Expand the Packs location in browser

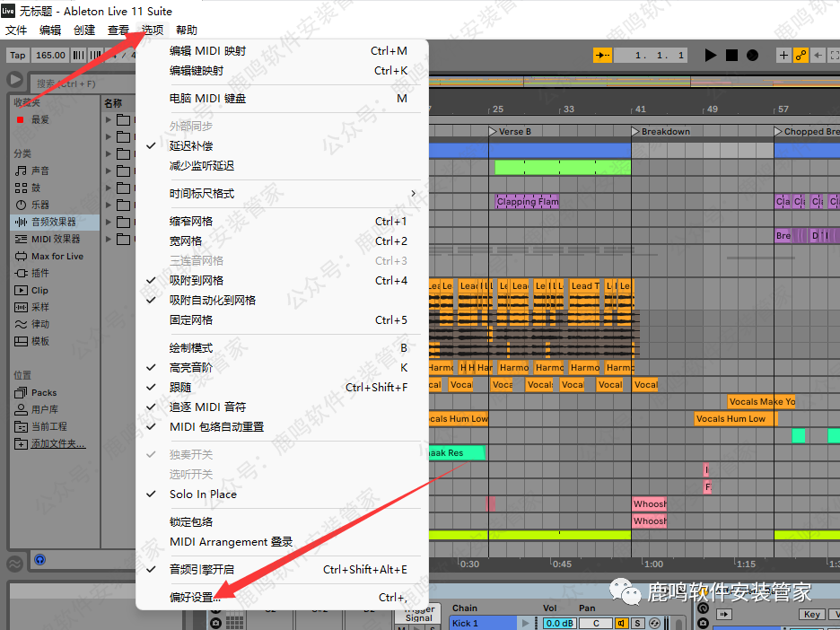click(43, 393)
